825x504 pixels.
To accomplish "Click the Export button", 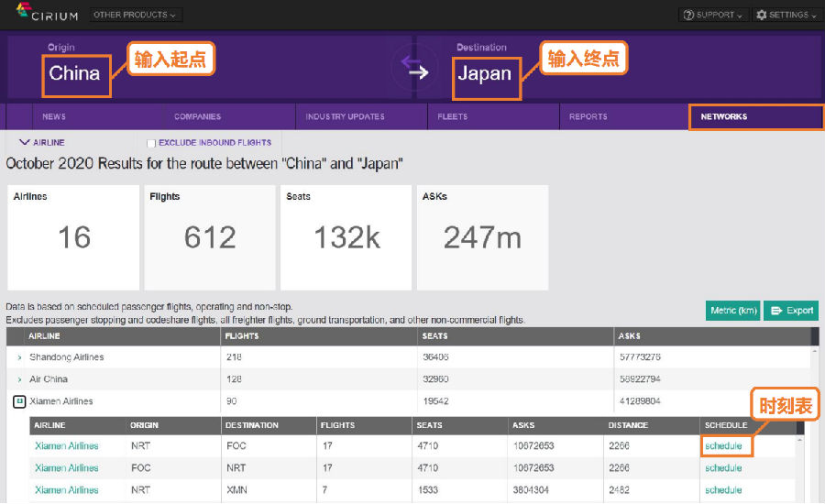I will [791, 311].
